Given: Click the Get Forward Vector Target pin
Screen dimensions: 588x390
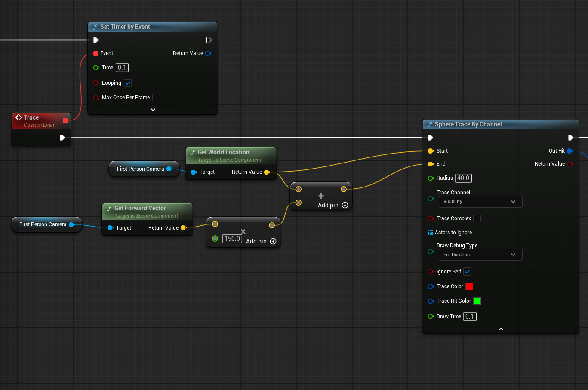Looking at the screenshot, I should click(x=111, y=228).
